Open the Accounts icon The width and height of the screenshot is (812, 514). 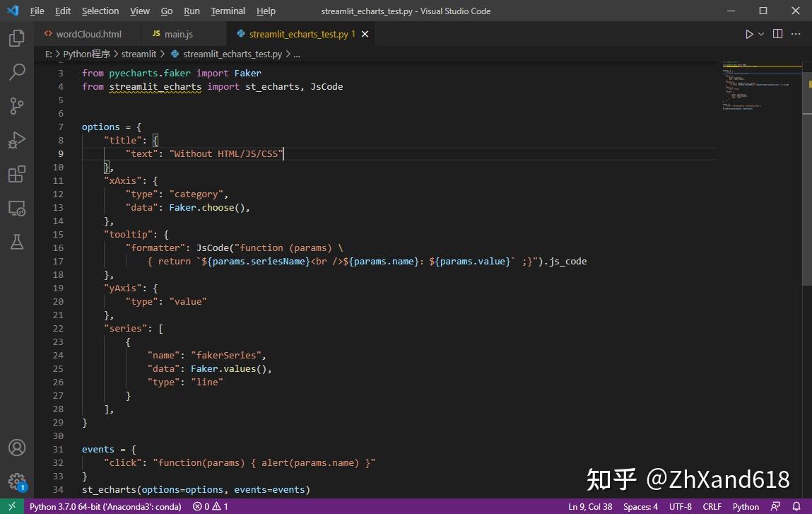(16, 447)
